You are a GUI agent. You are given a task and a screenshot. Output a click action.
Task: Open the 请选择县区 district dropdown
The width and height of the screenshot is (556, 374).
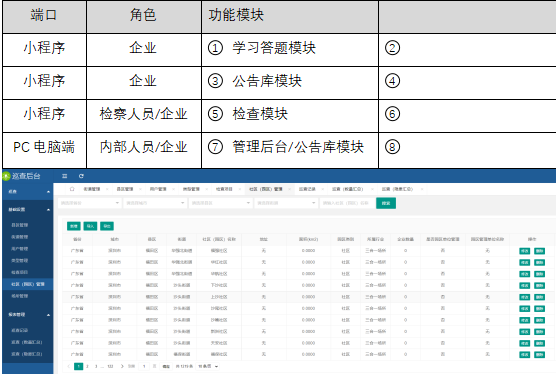click(x=220, y=203)
